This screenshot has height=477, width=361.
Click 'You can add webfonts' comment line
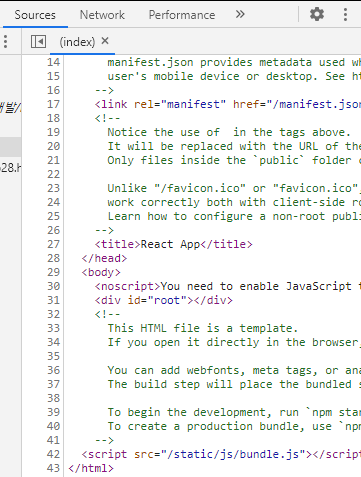click(234, 370)
